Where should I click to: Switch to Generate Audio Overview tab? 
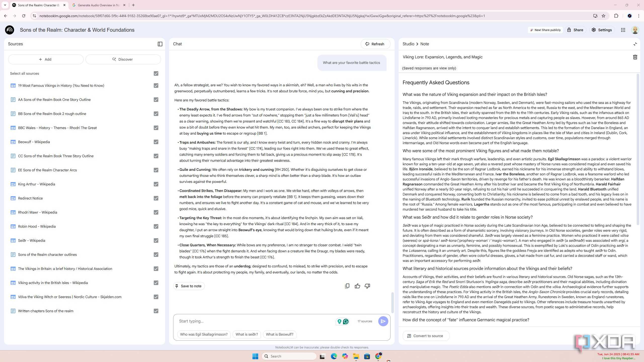[x=99, y=5]
